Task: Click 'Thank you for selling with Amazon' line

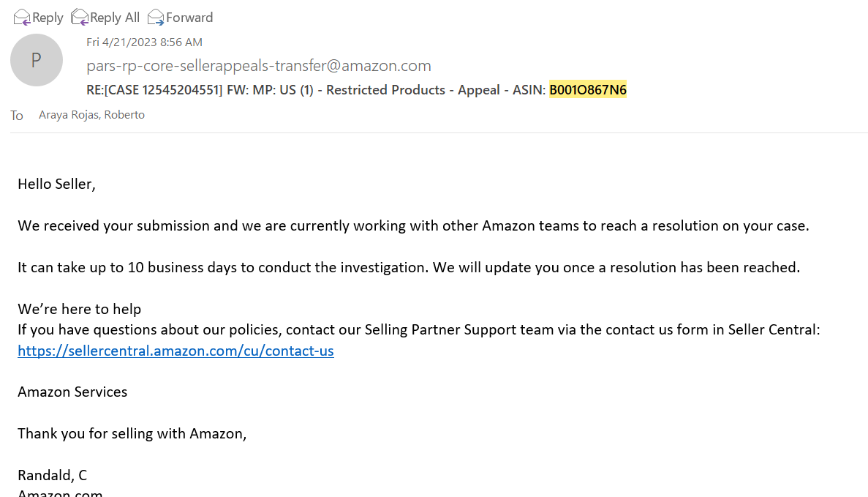Action: 132,433
